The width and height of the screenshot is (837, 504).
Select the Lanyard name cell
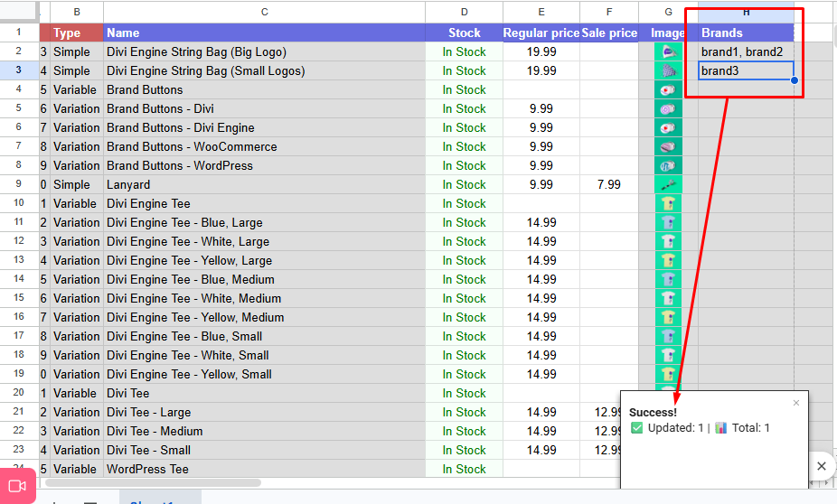[264, 184]
